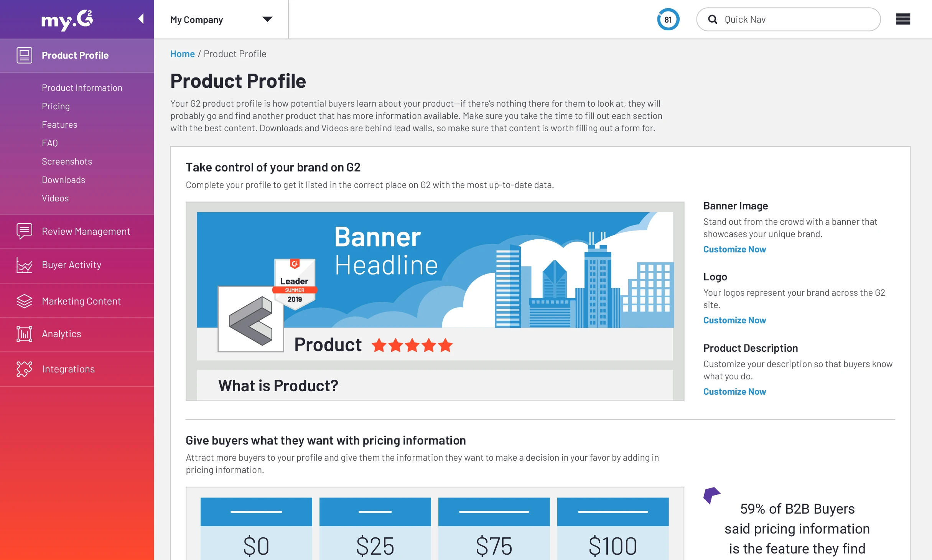Click the magnifier icon in Quick Nav

(713, 19)
